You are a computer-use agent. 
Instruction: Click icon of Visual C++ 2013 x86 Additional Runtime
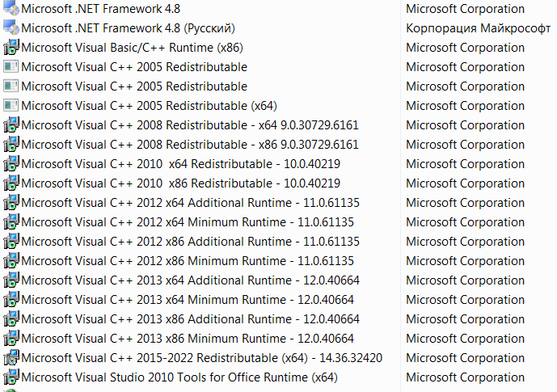pyautogui.click(x=11, y=319)
